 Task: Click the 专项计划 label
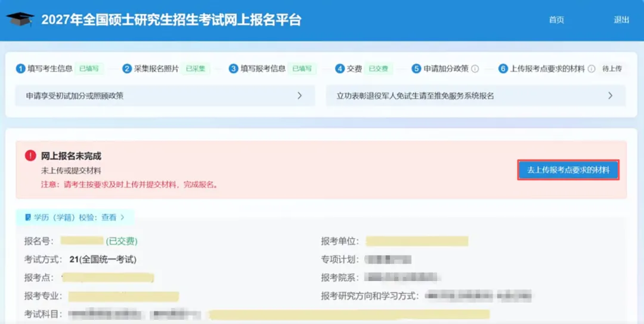pyautogui.click(x=340, y=260)
